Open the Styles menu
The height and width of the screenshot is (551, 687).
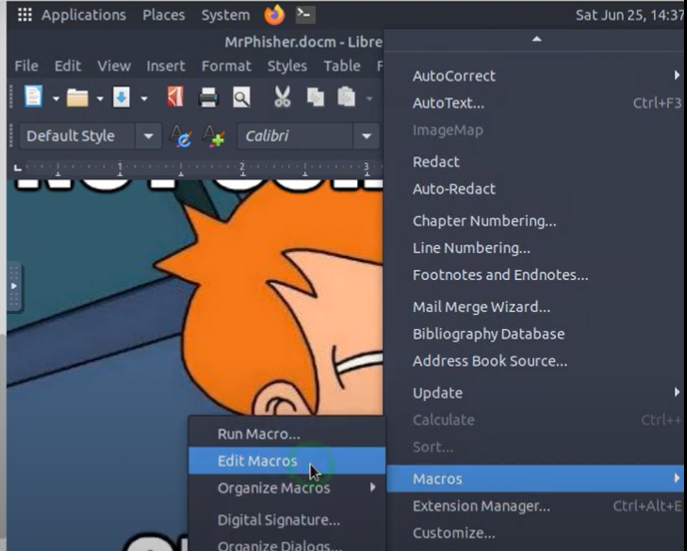coord(287,66)
